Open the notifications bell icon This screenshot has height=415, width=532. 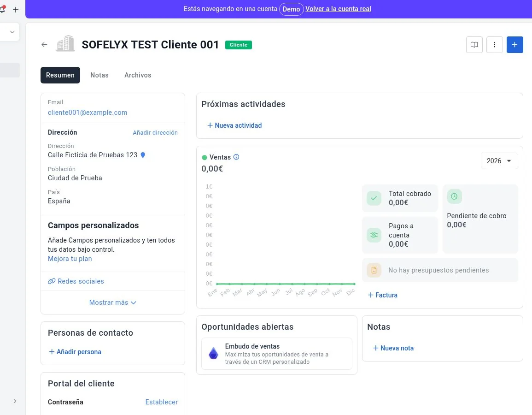(x=2, y=9)
